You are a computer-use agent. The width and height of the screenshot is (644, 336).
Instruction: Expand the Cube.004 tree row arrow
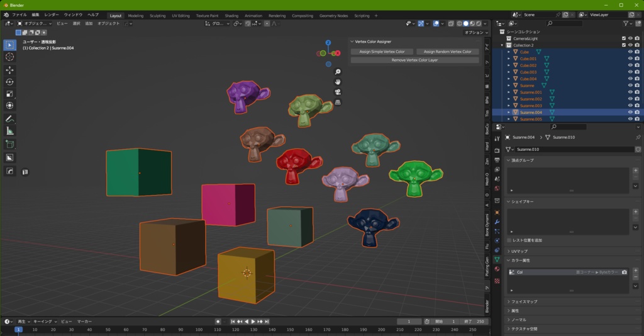(508, 79)
